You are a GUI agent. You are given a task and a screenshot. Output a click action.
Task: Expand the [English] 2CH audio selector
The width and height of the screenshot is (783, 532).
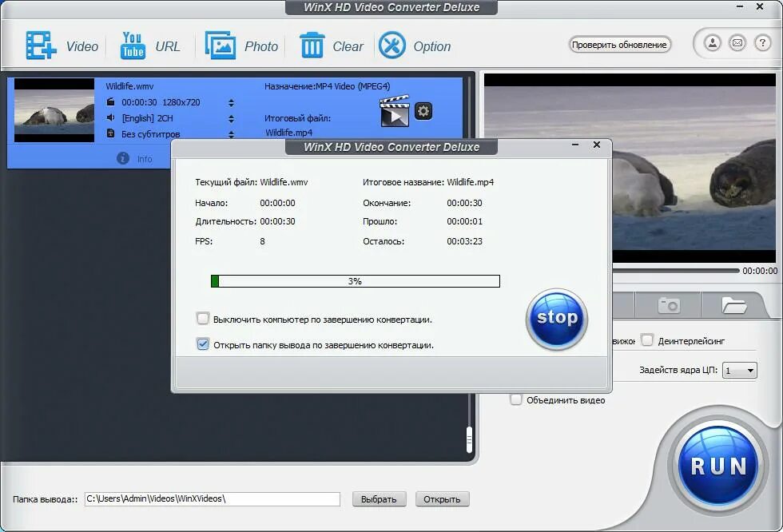(x=231, y=119)
